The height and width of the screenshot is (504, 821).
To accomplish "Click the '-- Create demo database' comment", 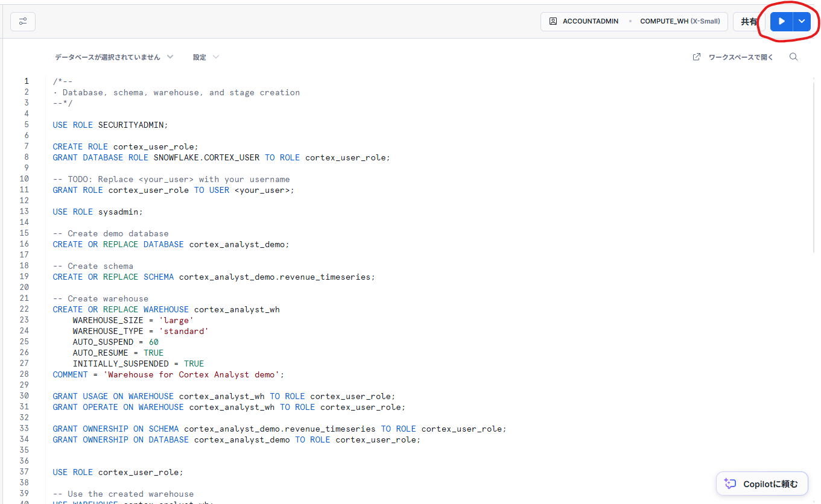I will pyautogui.click(x=110, y=233).
